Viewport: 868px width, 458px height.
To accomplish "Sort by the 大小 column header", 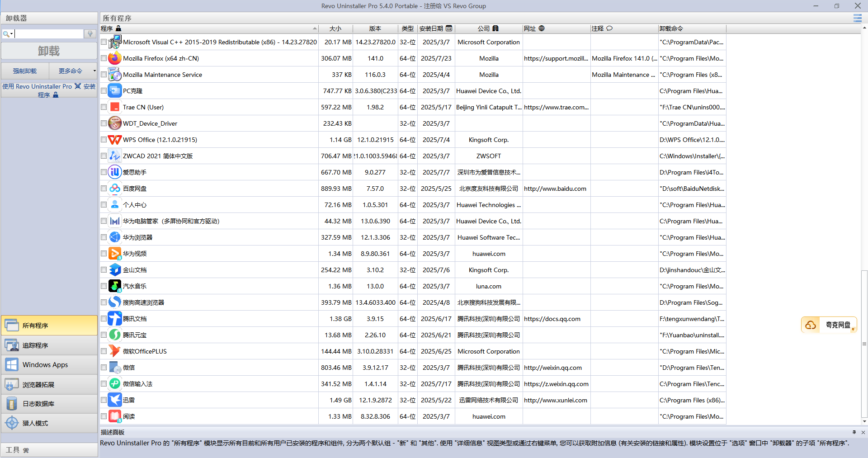I will coord(335,28).
